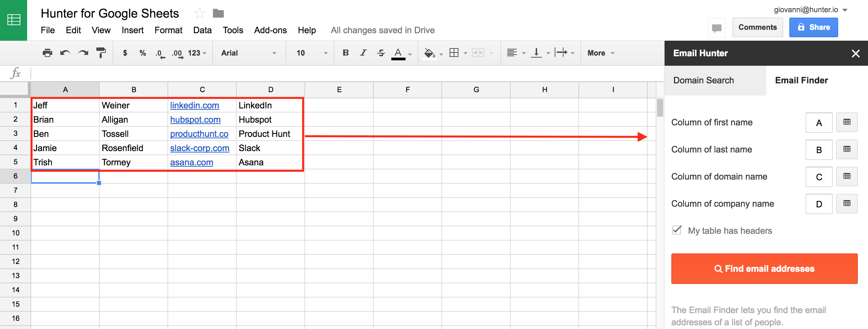Open the font size 10 dropdown

coord(312,53)
